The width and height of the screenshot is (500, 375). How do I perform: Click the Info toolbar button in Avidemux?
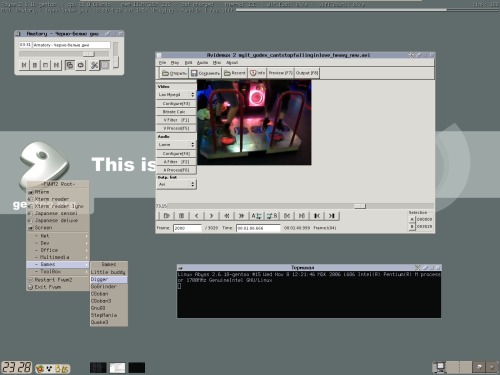[x=257, y=73]
